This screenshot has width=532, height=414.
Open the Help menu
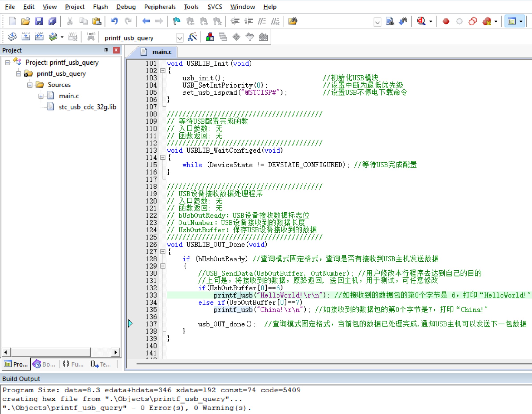[x=270, y=7]
